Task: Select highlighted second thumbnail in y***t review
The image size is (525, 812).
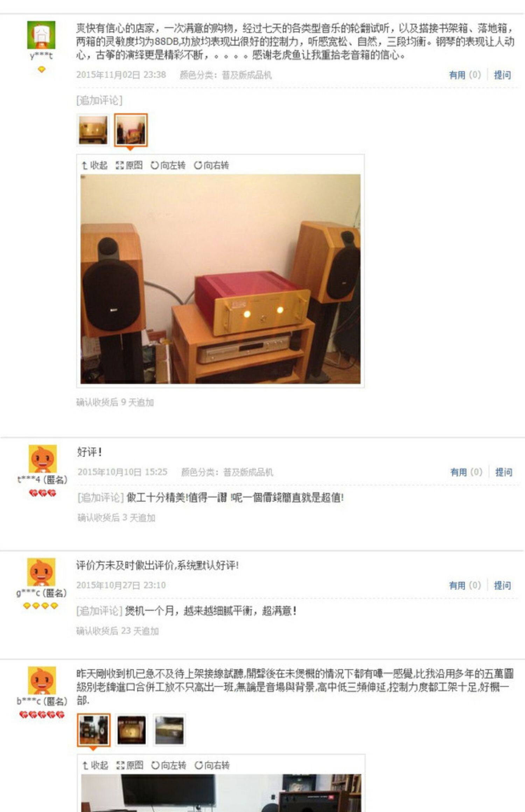Action: (131, 130)
